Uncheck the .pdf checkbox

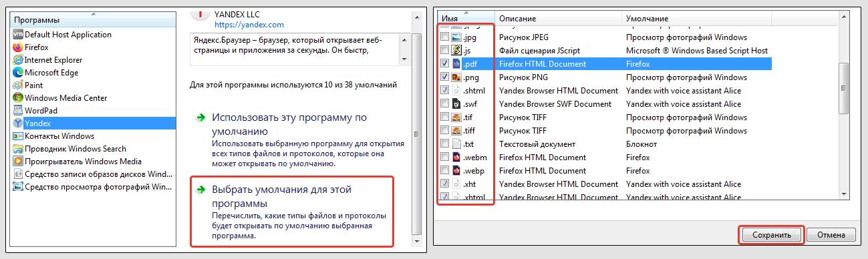444,64
